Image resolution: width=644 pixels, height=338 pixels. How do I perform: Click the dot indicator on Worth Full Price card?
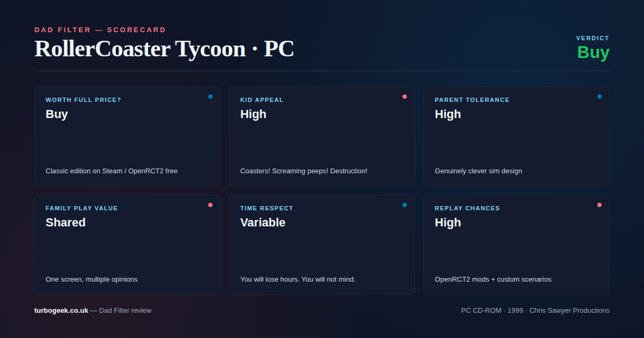tap(210, 97)
